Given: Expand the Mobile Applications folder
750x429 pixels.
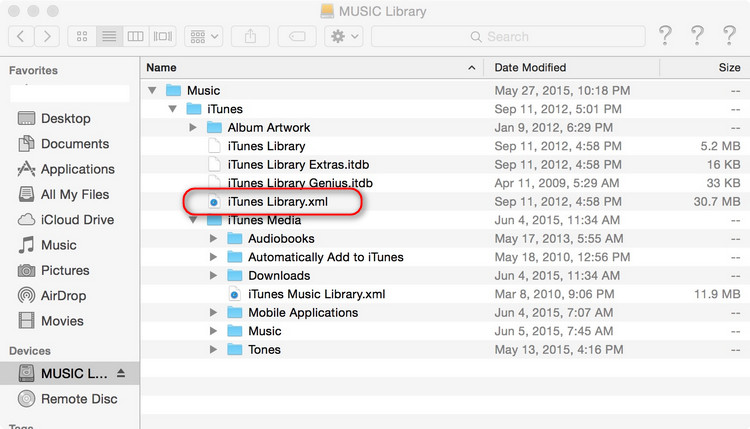Looking at the screenshot, I should point(213,313).
